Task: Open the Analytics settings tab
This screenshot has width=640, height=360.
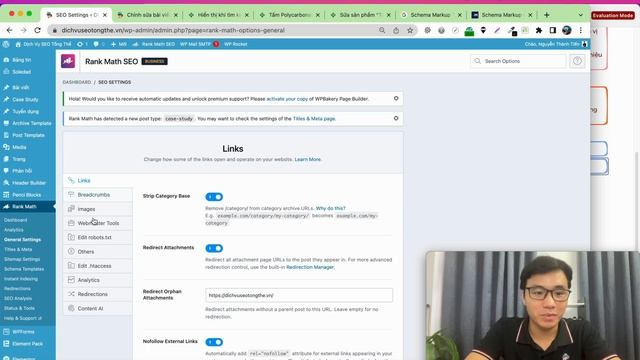Action: coord(98,280)
